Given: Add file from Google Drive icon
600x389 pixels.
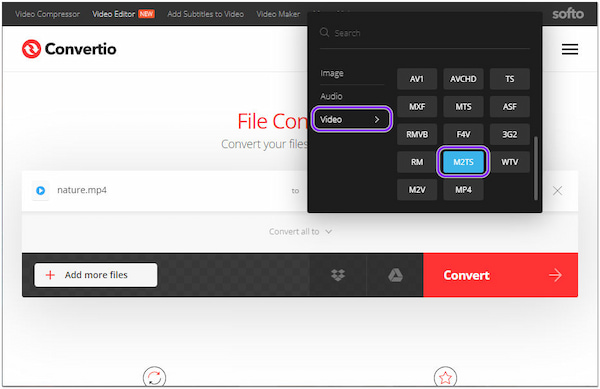Looking at the screenshot, I should click(x=395, y=275).
